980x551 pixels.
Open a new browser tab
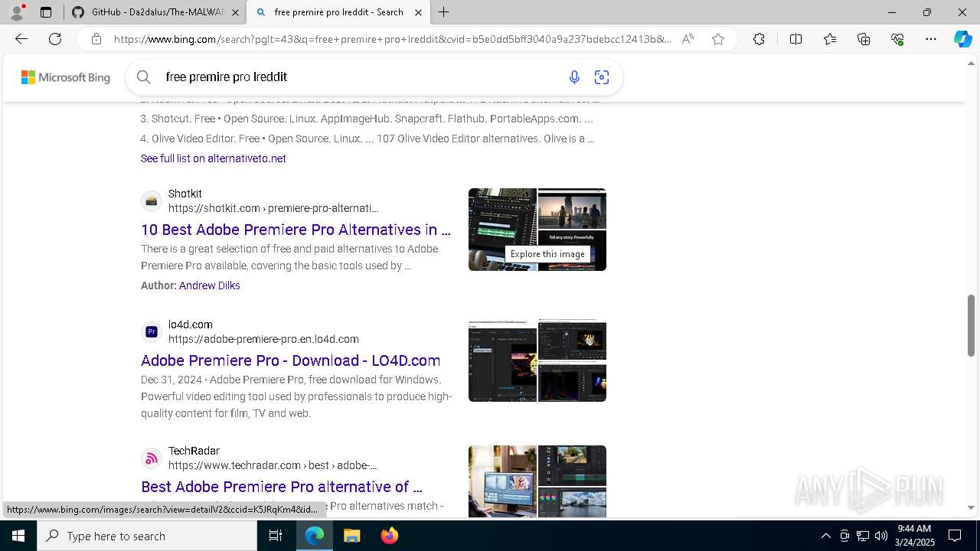click(x=444, y=12)
